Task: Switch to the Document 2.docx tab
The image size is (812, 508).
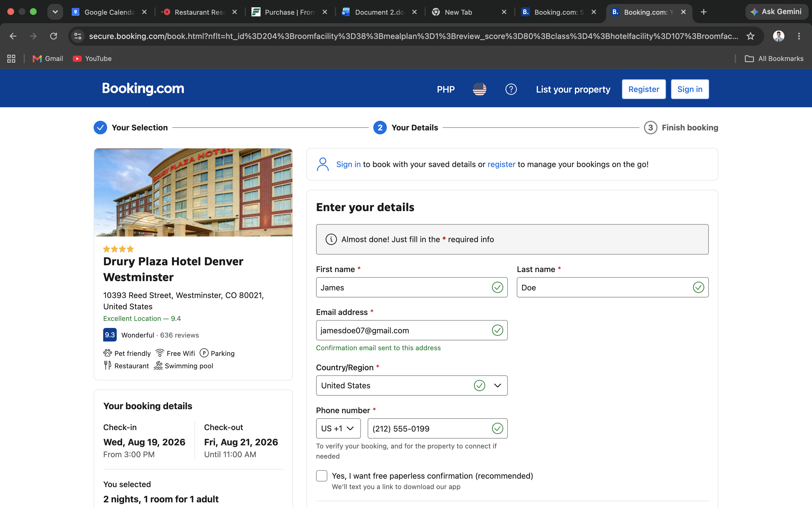Action: [x=379, y=12]
